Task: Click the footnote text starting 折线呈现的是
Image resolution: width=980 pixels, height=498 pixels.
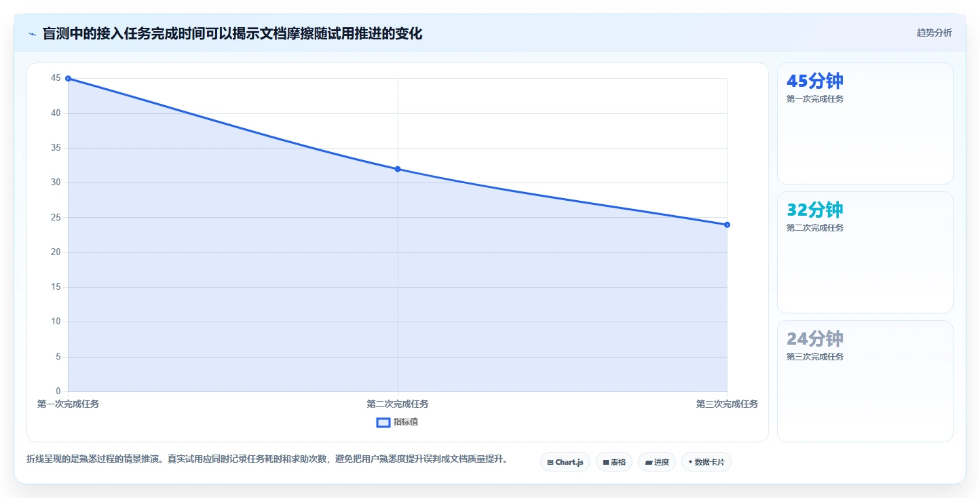Action: (267, 459)
